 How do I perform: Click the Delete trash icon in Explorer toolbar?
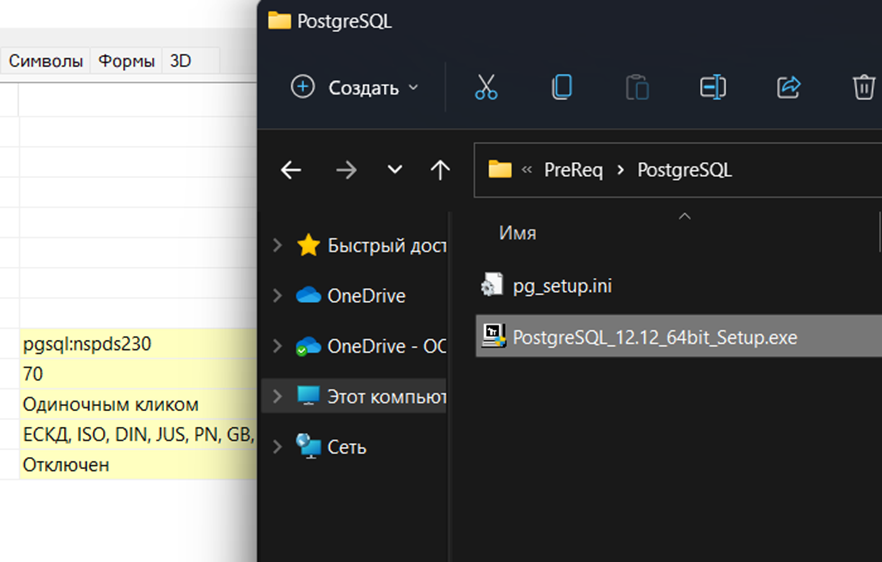(864, 87)
